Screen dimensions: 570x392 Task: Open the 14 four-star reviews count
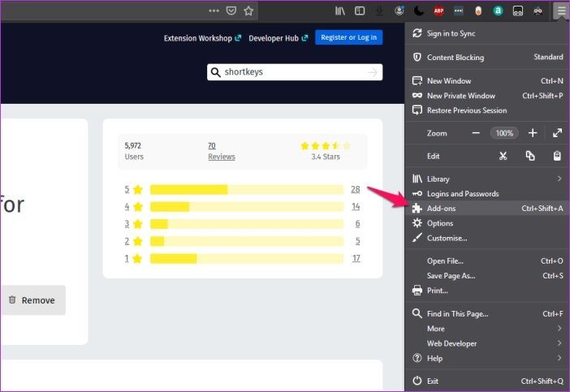[x=356, y=207]
